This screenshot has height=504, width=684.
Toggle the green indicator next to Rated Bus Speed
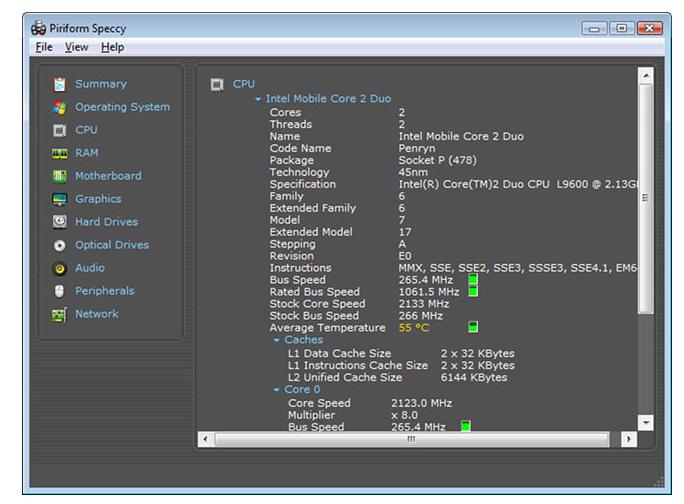473,292
